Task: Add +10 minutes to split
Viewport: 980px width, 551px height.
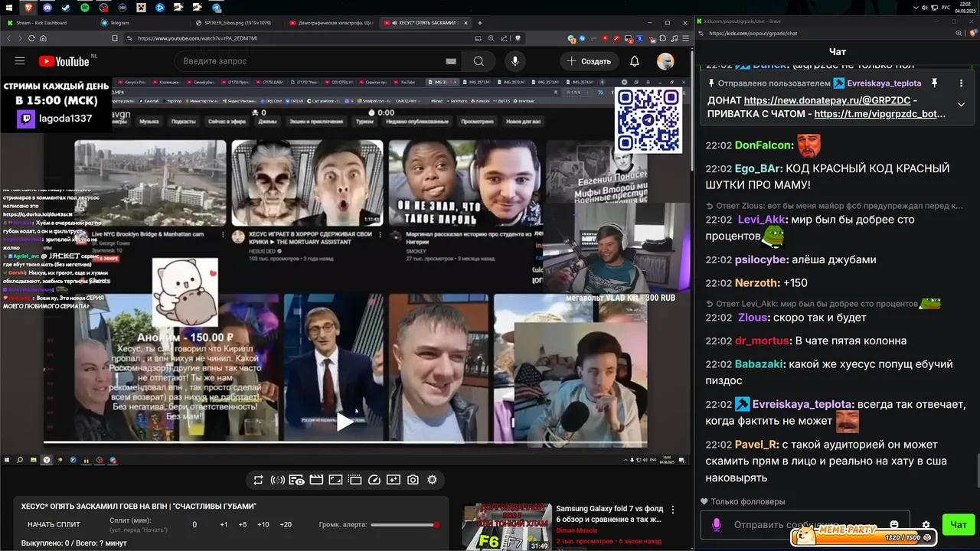Action: (263, 524)
